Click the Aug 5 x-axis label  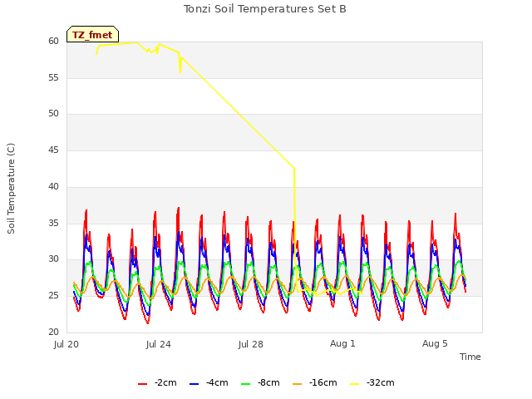435,343
